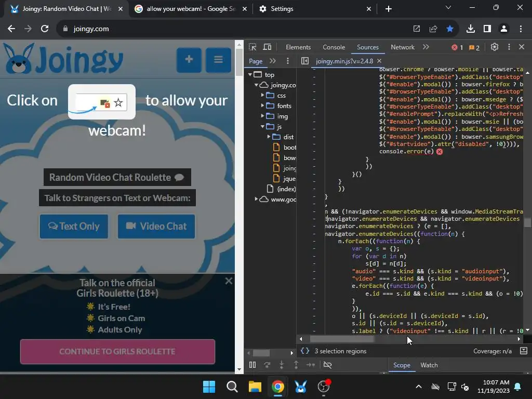Collapse the top frame tree node

coord(250,74)
